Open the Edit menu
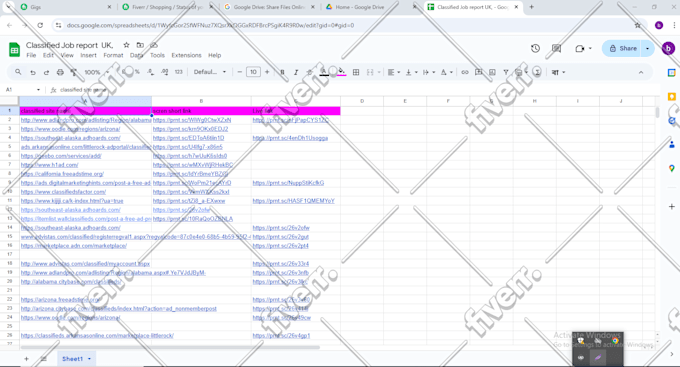The height and width of the screenshot is (367, 680). click(48, 55)
